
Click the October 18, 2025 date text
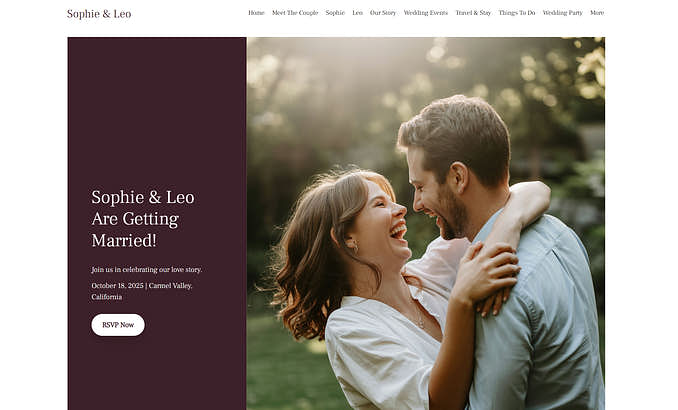tap(117, 285)
